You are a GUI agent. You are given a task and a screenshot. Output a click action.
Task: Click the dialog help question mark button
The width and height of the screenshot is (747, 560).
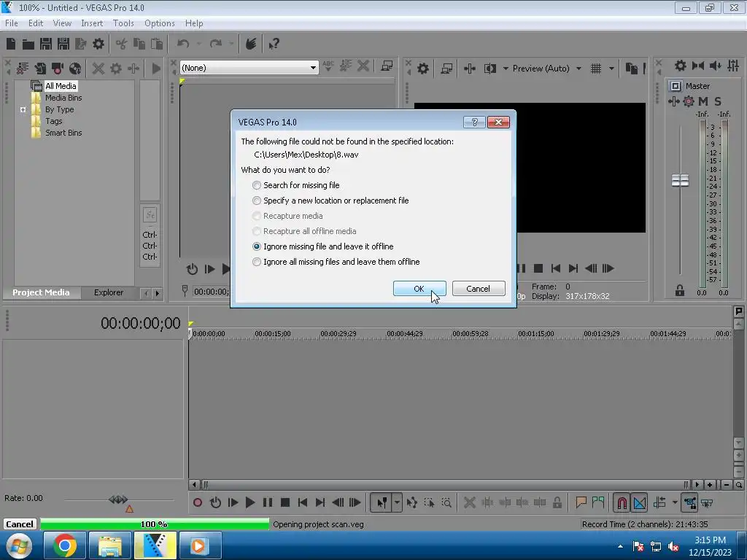pos(474,122)
